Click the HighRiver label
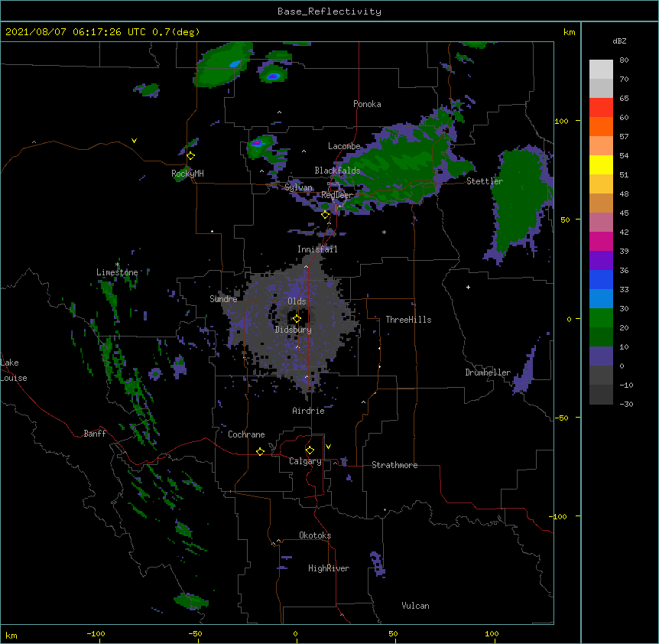The width and height of the screenshot is (659, 644). point(329,568)
